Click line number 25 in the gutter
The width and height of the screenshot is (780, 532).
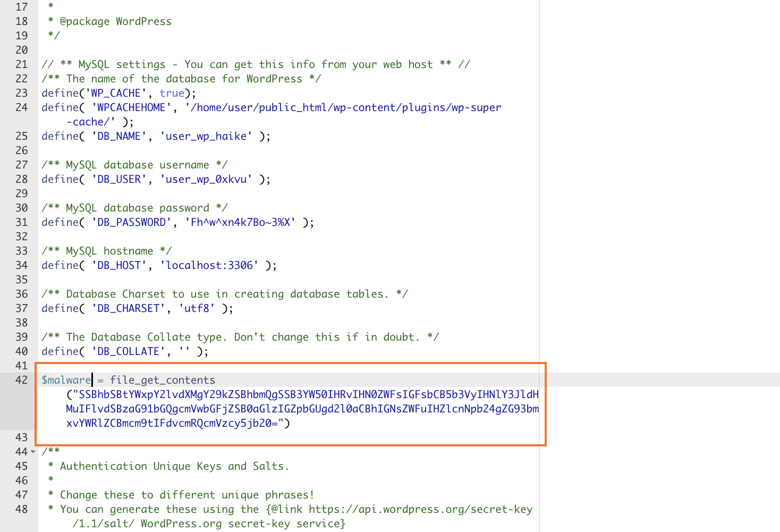pos(21,136)
